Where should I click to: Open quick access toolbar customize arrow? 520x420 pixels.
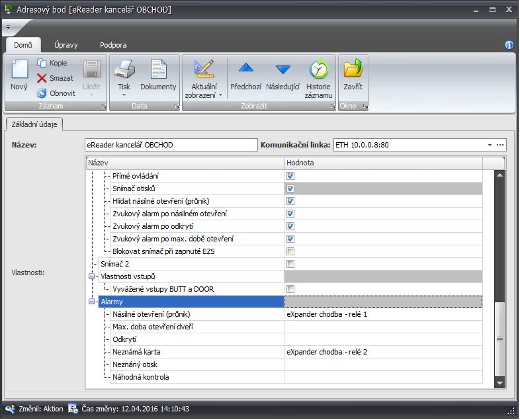(9, 28)
